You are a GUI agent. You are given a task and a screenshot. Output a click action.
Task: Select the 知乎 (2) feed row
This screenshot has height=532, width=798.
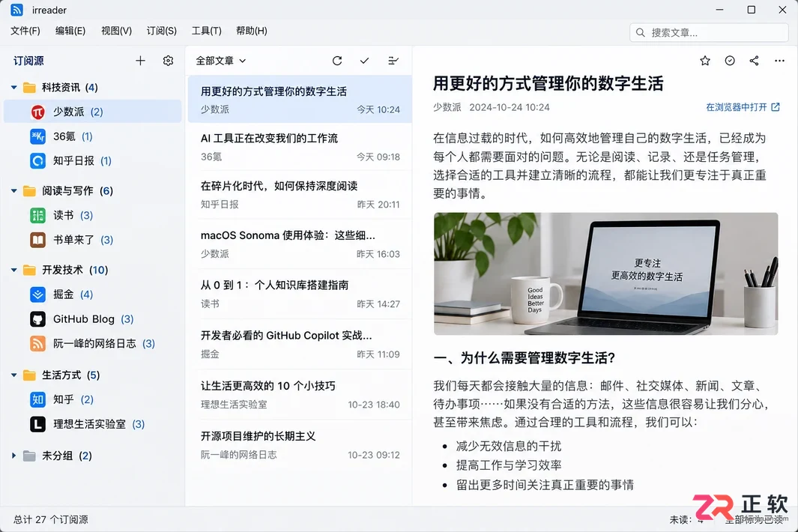point(93,399)
